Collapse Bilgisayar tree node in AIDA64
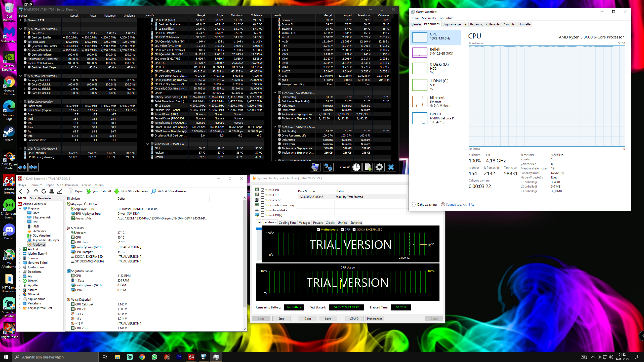The height and width of the screenshot is (362, 644). point(20,208)
